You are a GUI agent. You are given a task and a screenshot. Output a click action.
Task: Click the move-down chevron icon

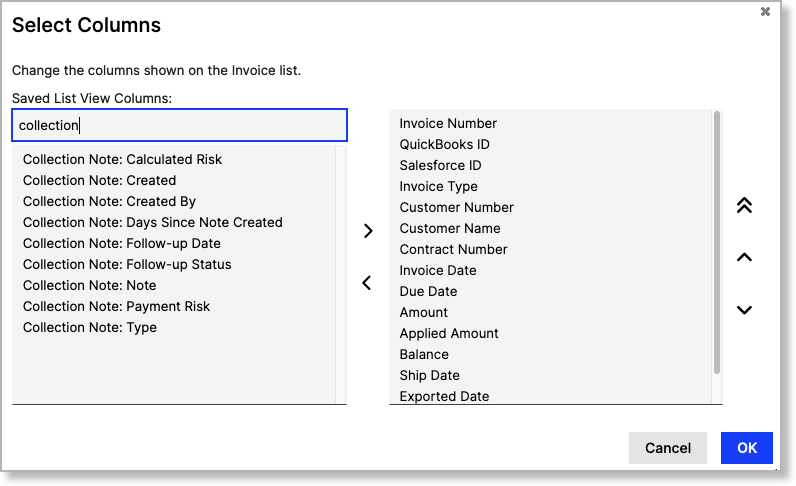point(744,310)
